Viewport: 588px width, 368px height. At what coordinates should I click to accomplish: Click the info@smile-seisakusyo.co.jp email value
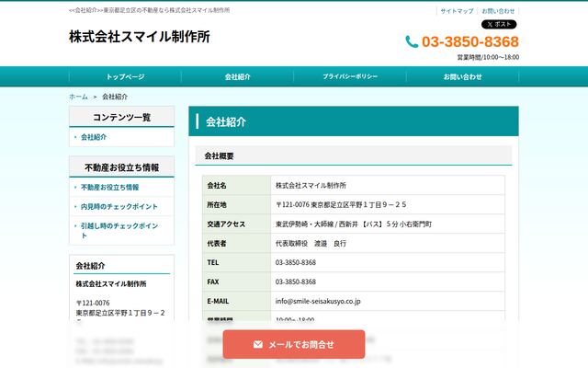click(x=318, y=301)
